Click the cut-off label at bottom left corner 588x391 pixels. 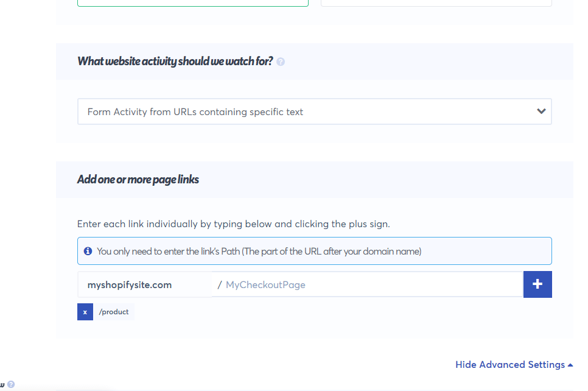[2, 385]
